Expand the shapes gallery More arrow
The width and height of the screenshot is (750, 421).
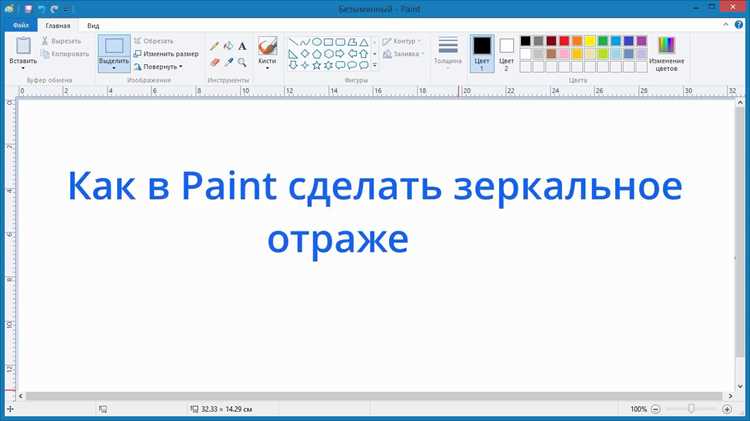tap(375, 65)
